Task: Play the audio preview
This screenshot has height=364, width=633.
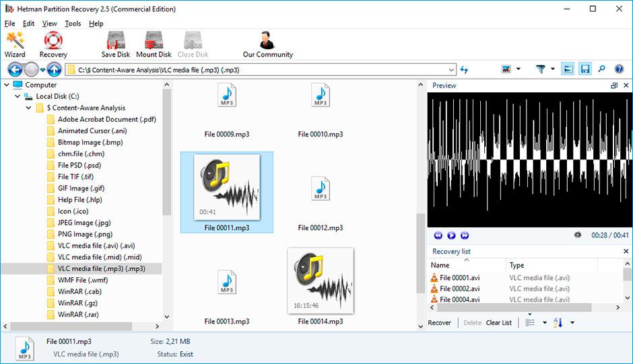Action: click(451, 235)
